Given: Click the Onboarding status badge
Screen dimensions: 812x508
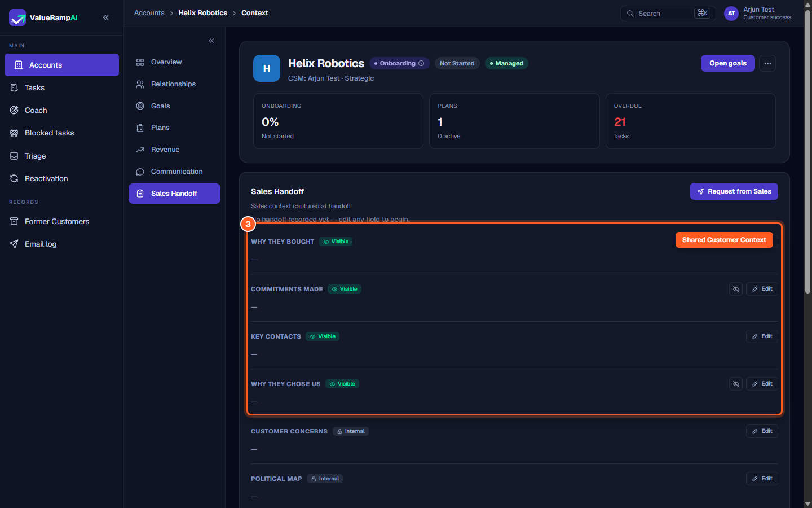Looking at the screenshot, I should (x=399, y=63).
